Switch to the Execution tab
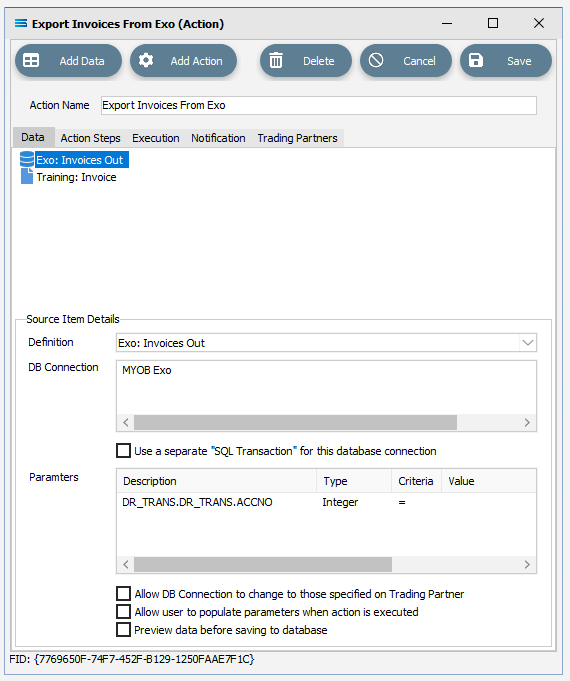 pyautogui.click(x=156, y=138)
